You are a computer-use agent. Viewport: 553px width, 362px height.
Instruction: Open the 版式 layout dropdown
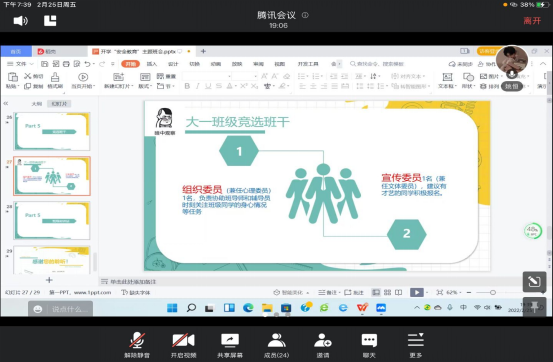[146, 86]
